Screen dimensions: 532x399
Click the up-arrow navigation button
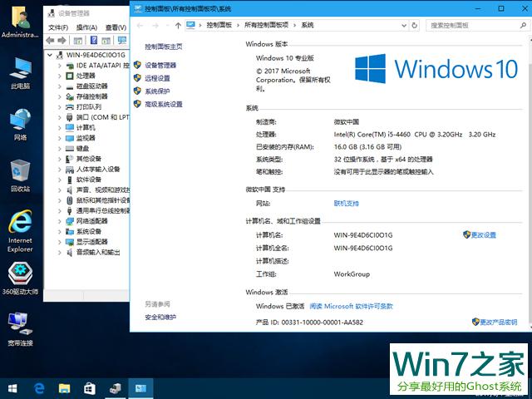178,26
